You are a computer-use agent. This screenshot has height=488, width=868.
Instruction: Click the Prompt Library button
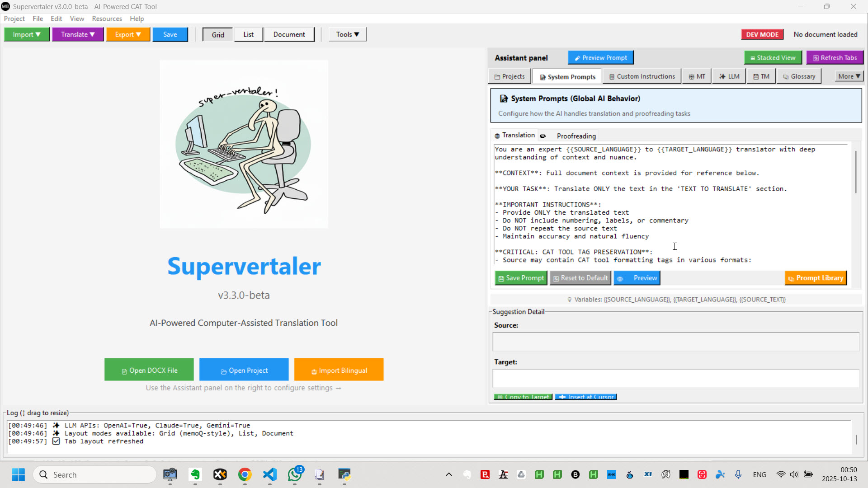[816, 278]
